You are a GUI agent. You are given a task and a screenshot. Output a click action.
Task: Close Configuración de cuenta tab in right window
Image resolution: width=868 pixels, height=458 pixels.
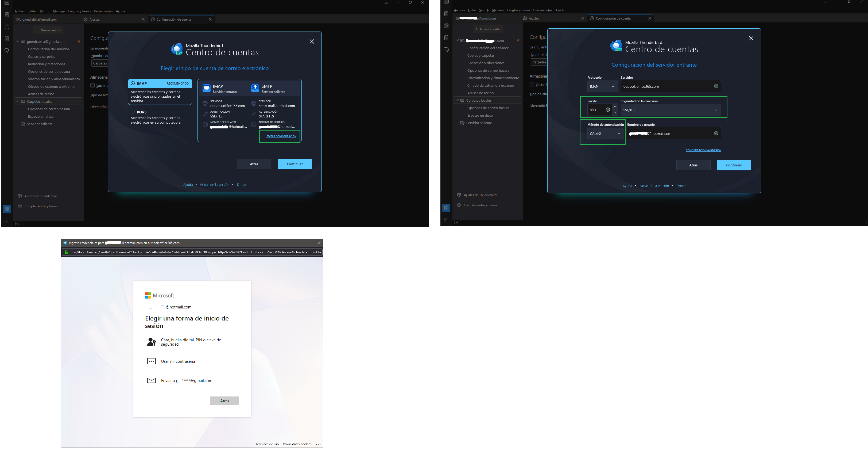pos(650,18)
